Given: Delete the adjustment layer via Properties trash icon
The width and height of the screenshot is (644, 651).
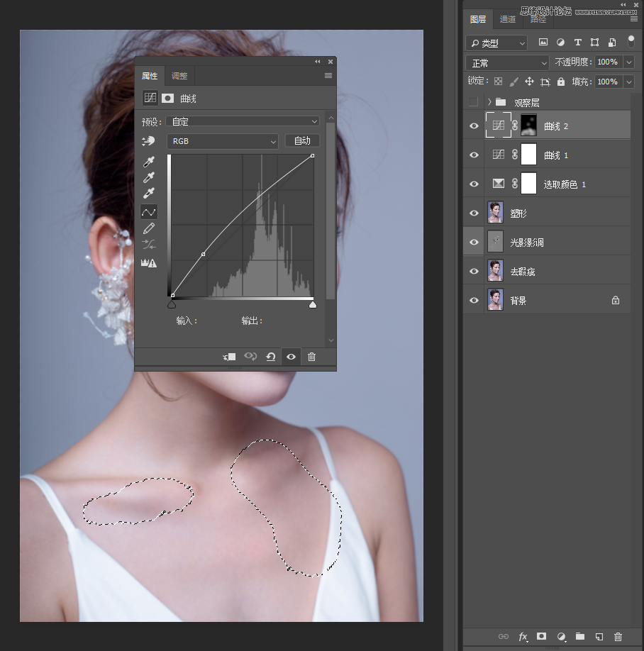Looking at the screenshot, I should click(311, 357).
